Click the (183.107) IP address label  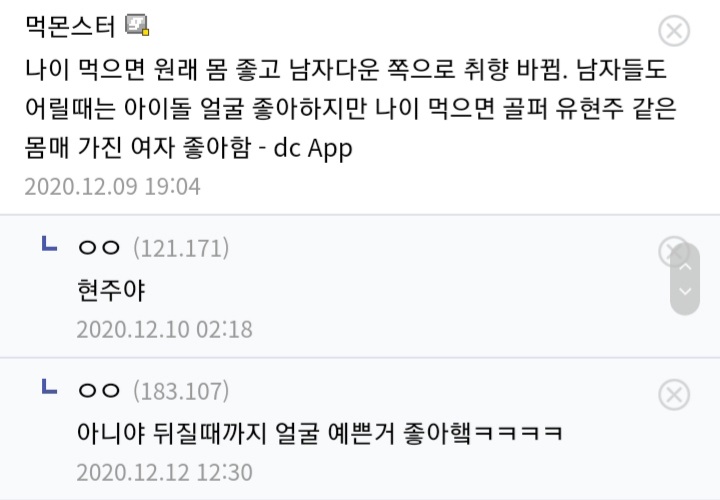coord(181,391)
